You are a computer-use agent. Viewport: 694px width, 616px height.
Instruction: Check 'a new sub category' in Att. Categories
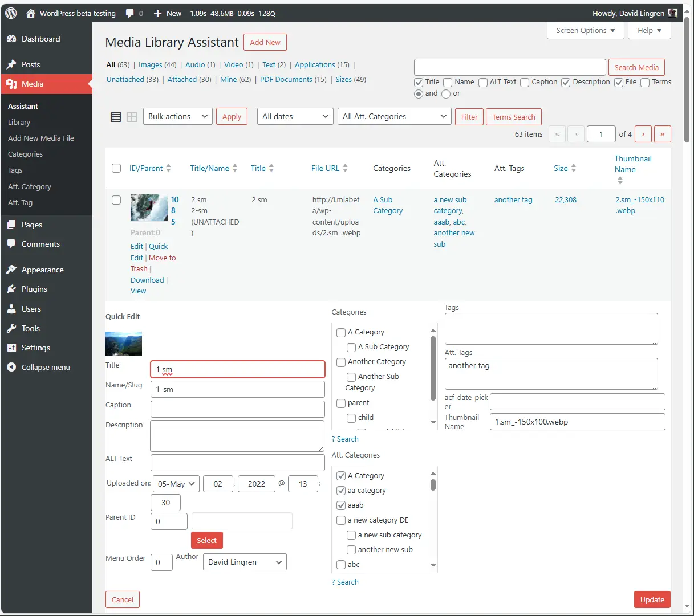351,535
